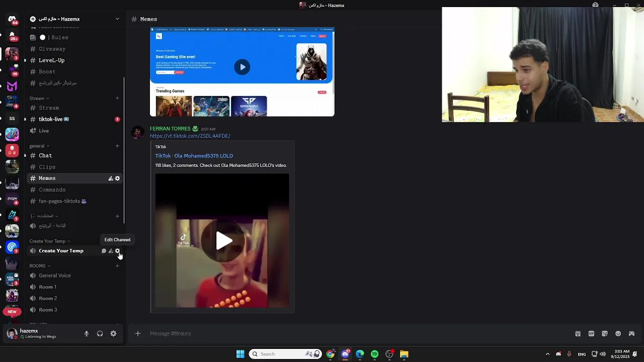Join the General Voice channel
This screenshot has height=362, width=644.
pyautogui.click(x=74, y=276)
